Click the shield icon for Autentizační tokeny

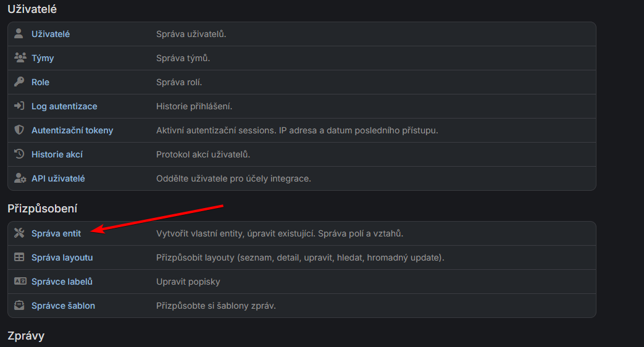click(x=19, y=130)
